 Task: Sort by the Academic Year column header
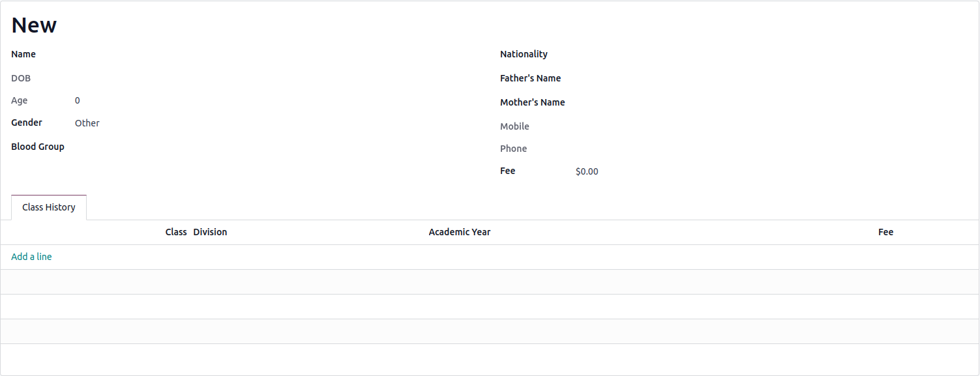point(460,232)
